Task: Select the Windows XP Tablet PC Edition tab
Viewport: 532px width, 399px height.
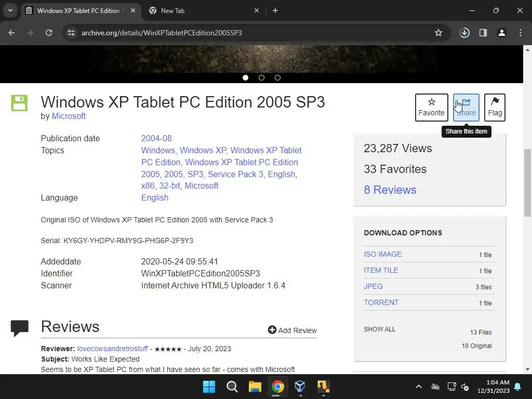Action: (81, 10)
